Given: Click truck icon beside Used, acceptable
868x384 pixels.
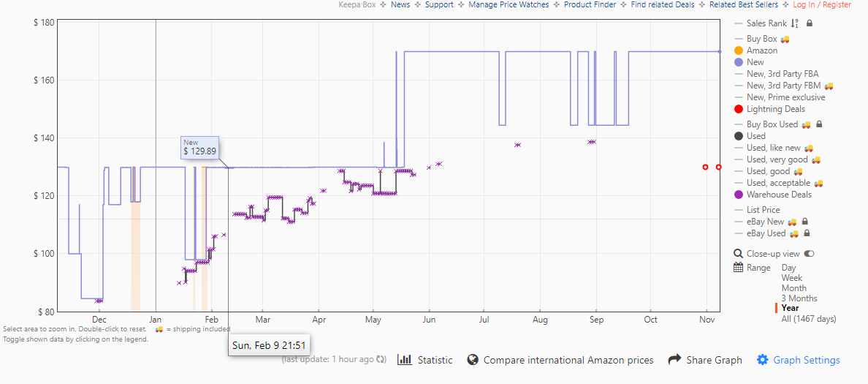Looking at the screenshot, I should point(819,183).
